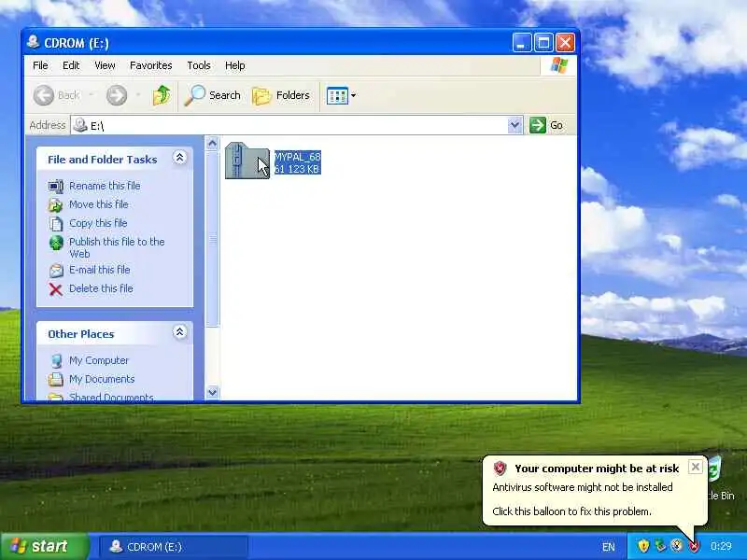Screen dimensions: 747x560
Task: Close the security warning balloon
Action: pyautogui.click(x=695, y=468)
